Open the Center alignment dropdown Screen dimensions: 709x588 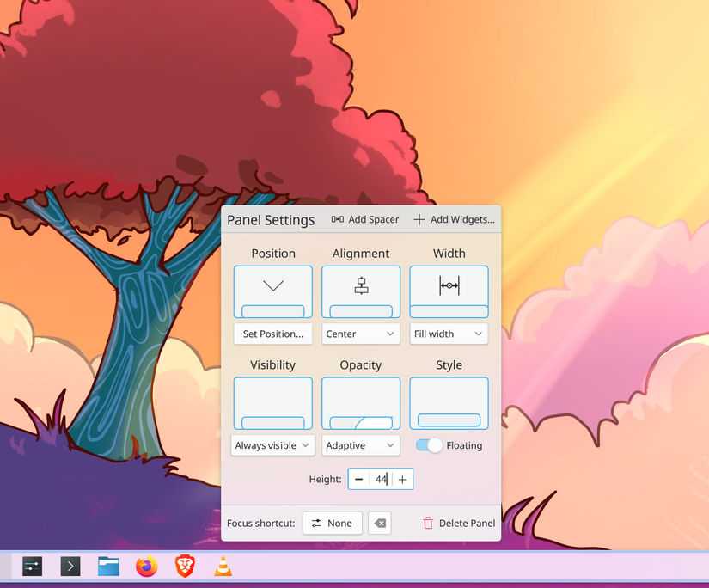(x=360, y=334)
